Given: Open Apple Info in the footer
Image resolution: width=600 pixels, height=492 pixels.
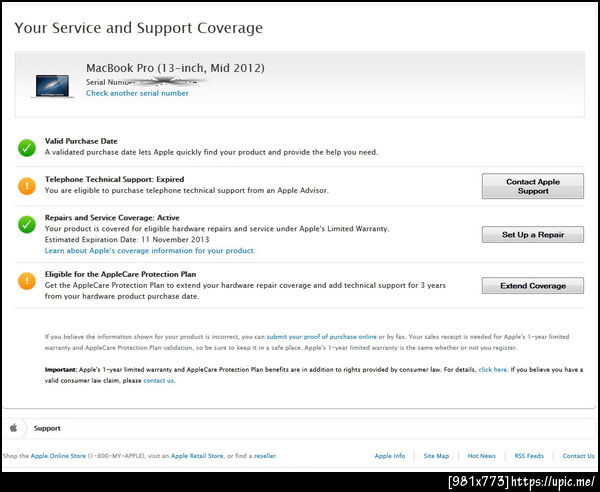Looking at the screenshot, I should (x=390, y=456).
